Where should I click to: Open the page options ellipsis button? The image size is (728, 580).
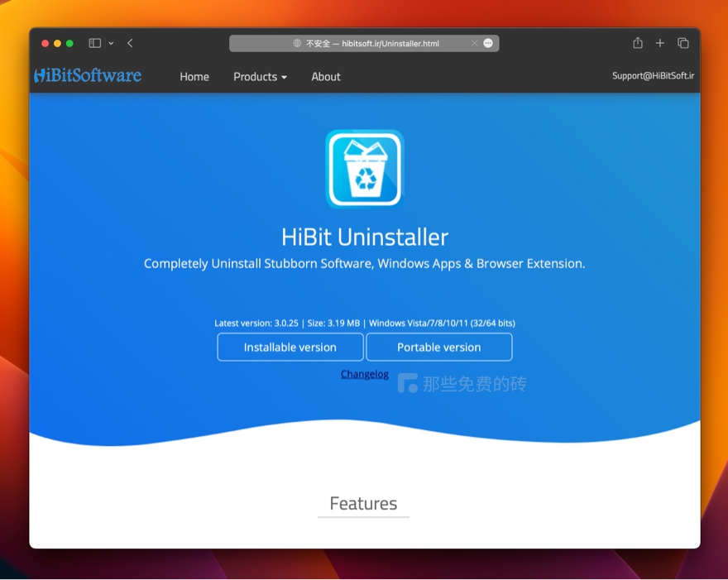tap(488, 43)
